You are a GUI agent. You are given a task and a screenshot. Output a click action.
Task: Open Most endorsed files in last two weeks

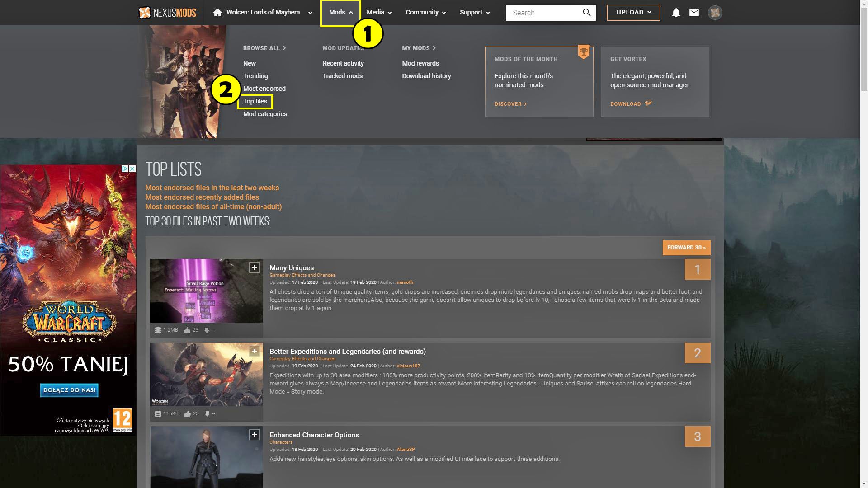point(212,188)
